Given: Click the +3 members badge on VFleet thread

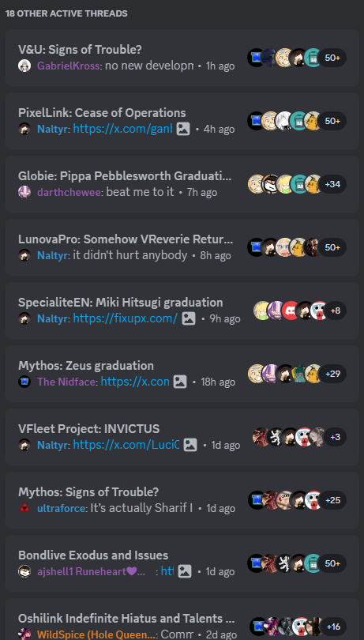Looking at the screenshot, I should [335, 437].
